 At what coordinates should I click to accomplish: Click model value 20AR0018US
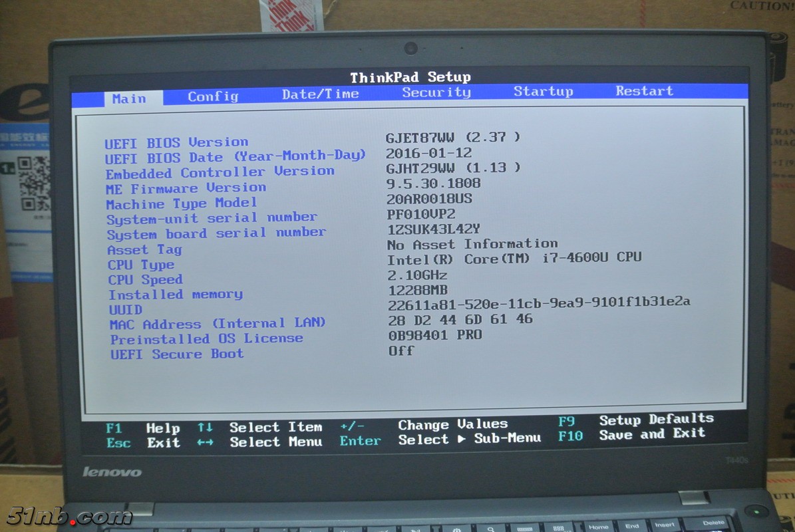(x=430, y=199)
